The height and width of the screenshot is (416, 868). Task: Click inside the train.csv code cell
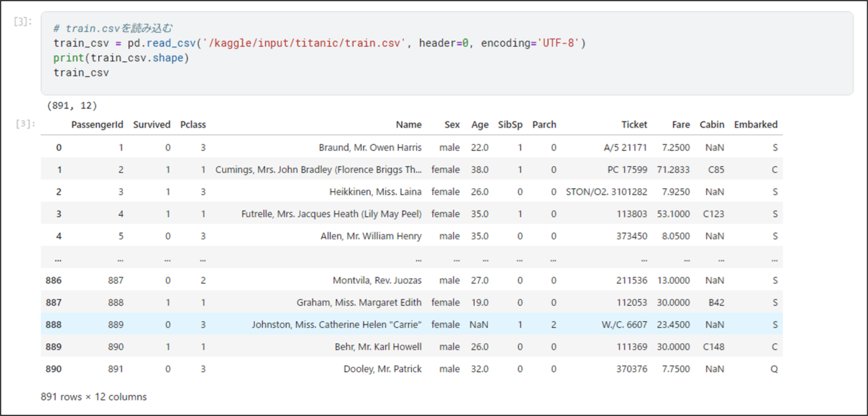click(x=447, y=53)
